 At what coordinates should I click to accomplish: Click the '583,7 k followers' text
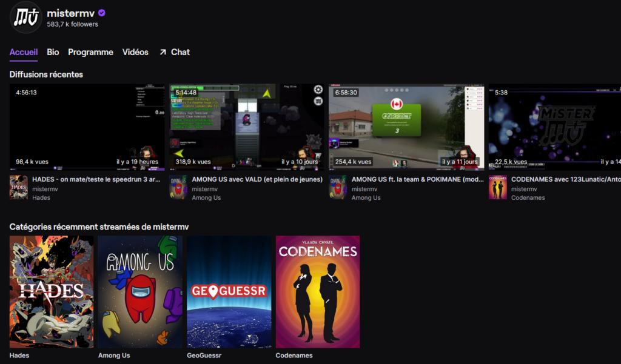point(73,24)
